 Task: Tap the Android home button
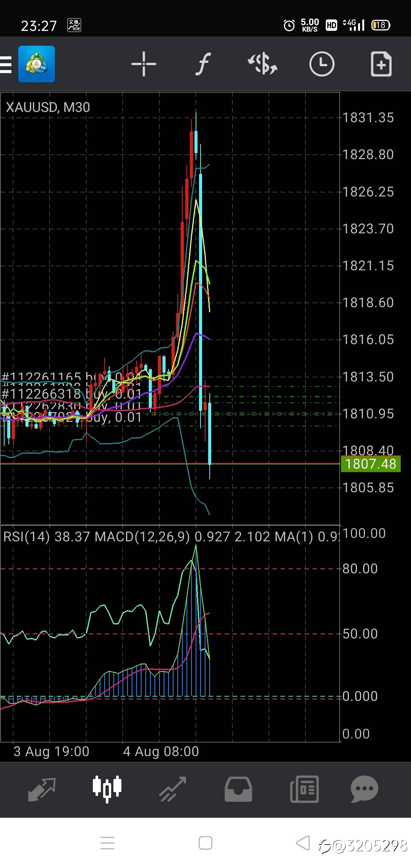(x=205, y=843)
